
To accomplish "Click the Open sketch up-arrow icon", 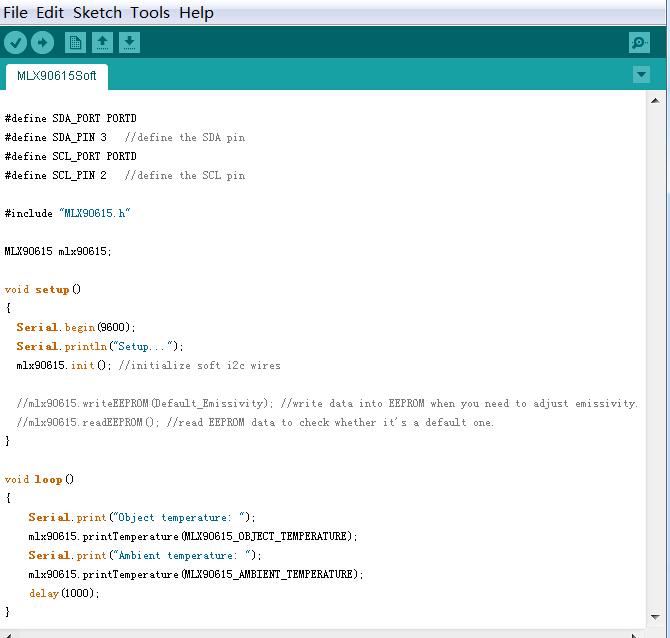I will 102,43.
